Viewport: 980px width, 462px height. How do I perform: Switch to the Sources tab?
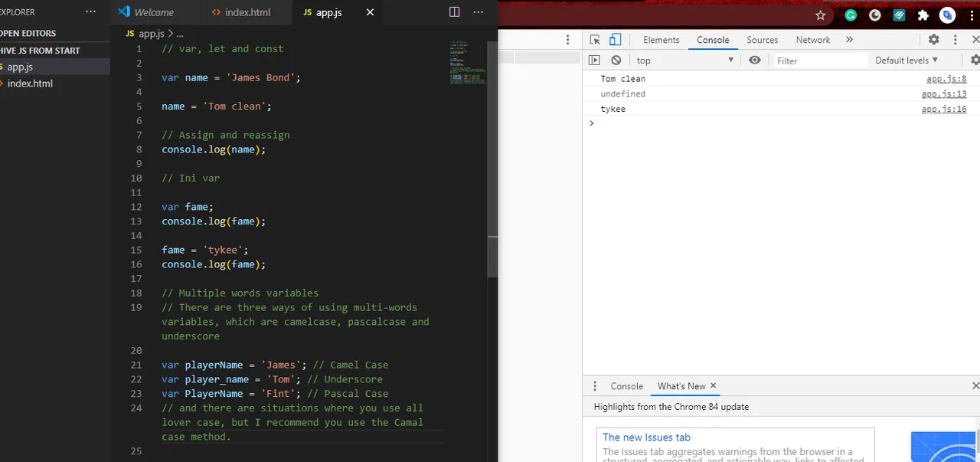(x=762, y=40)
